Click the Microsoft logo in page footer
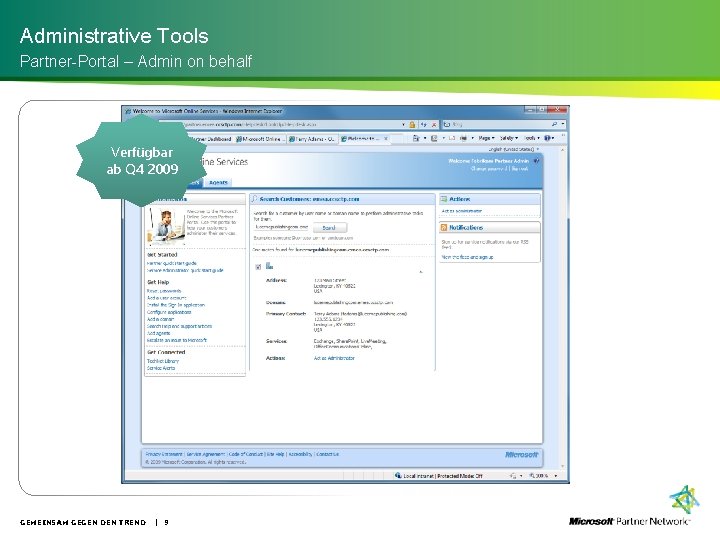 pyautogui.click(x=521, y=455)
